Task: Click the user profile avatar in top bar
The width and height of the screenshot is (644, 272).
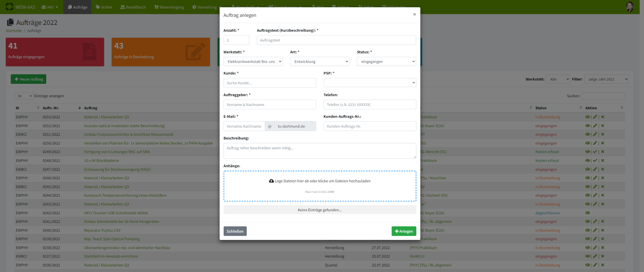Action: pyautogui.click(x=630, y=7)
